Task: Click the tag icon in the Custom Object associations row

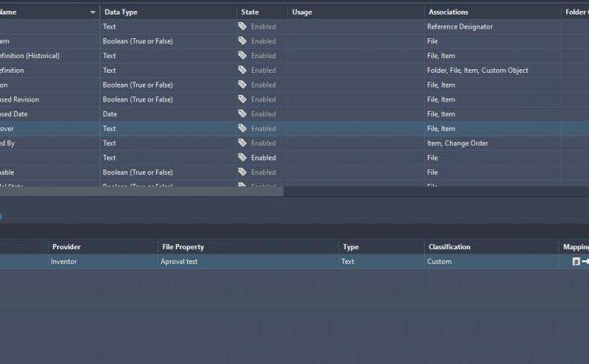Action: [x=242, y=71]
